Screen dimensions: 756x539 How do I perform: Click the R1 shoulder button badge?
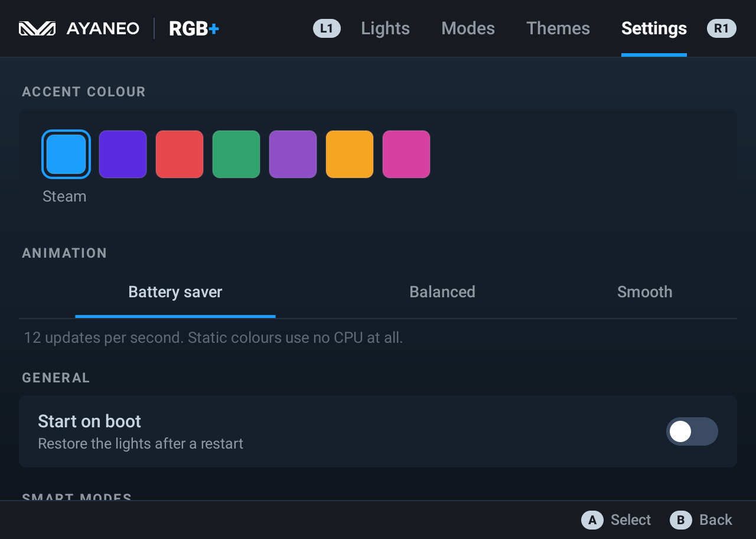(x=722, y=28)
